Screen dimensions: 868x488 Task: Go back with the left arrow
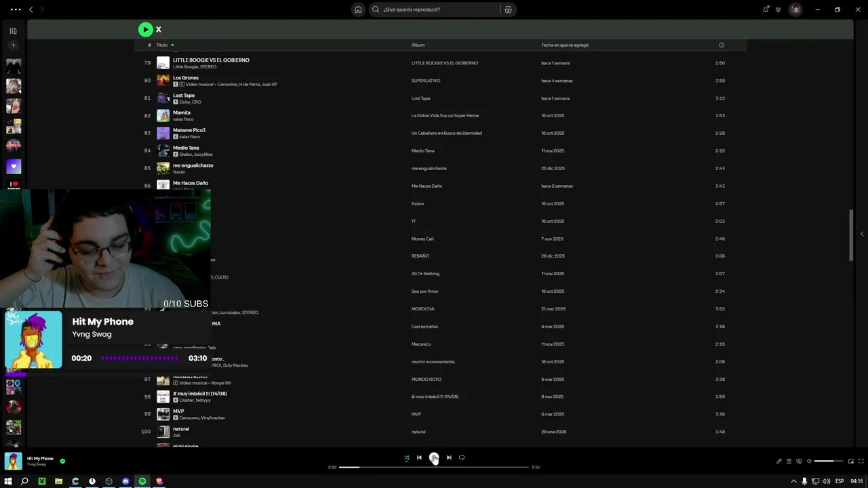tap(31, 9)
